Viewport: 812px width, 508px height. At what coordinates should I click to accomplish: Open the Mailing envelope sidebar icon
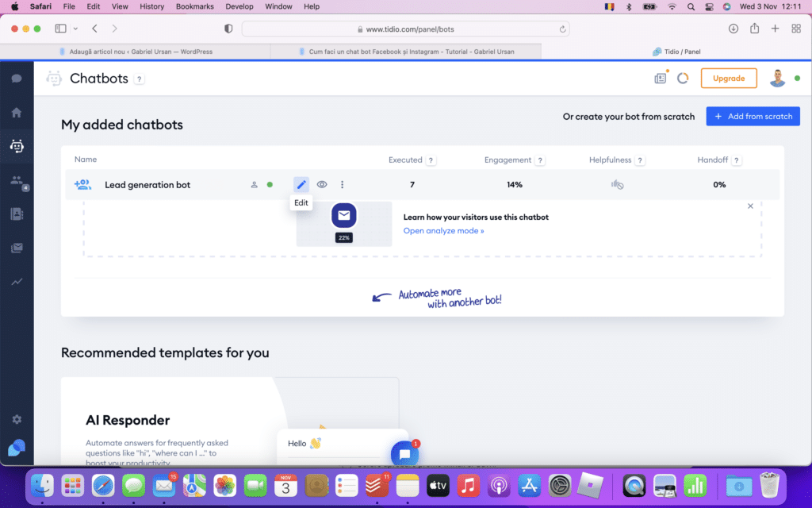(x=17, y=248)
